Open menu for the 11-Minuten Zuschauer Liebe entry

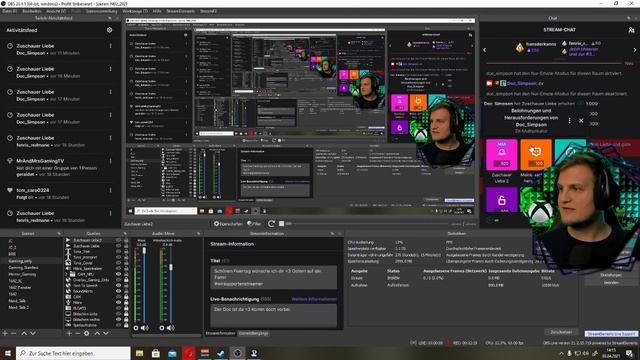[110, 46]
